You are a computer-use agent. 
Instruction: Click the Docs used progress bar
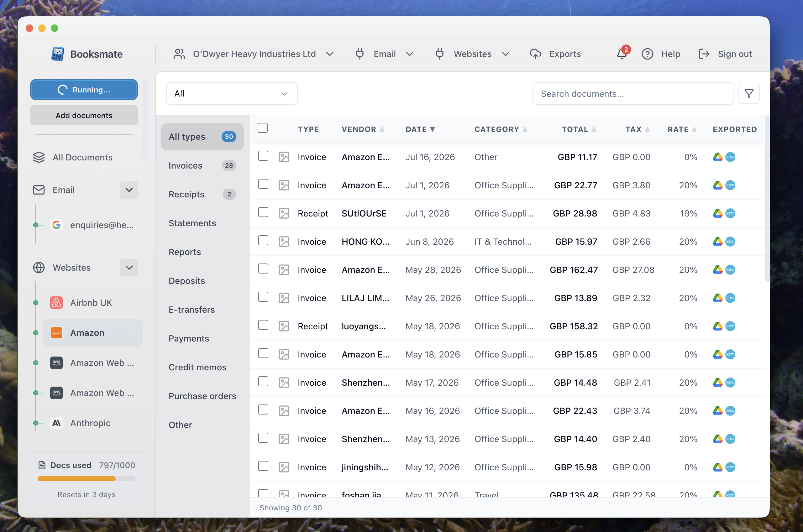tap(86, 479)
